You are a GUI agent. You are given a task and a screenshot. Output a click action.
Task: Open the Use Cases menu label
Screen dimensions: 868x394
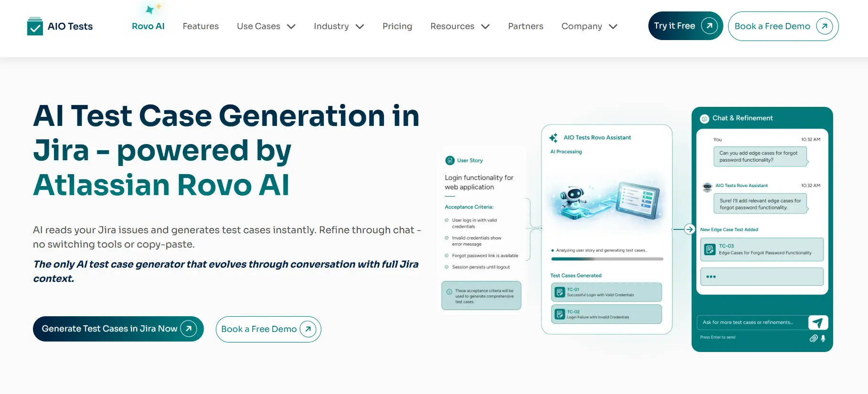point(258,26)
